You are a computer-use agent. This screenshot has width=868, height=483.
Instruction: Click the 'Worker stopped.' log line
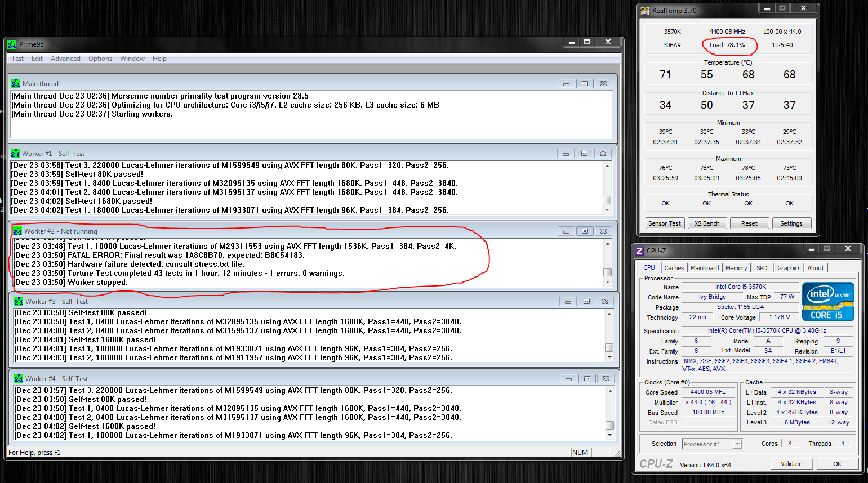tap(71, 282)
